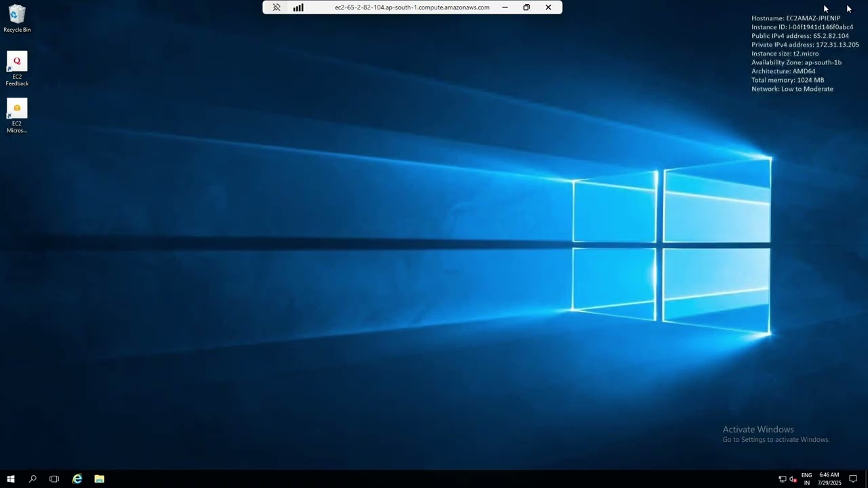This screenshot has height=488, width=868.
Task: Open the network status tray icon
Action: tap(782, 479)
